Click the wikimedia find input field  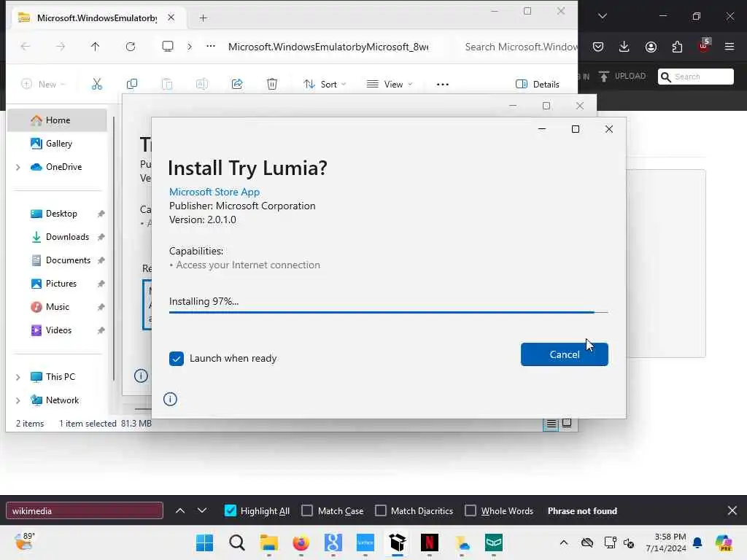pos(85,510)
